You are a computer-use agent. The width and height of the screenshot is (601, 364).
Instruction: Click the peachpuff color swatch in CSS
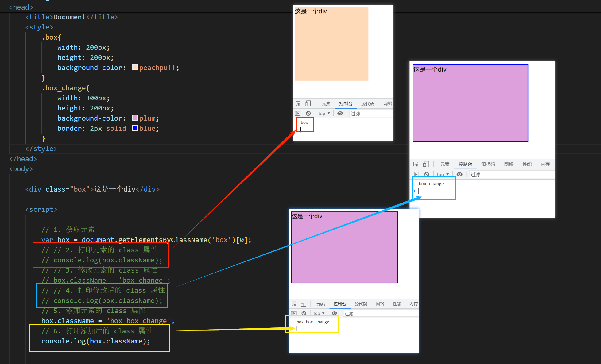pyautogui.click(x=135, y=67)
